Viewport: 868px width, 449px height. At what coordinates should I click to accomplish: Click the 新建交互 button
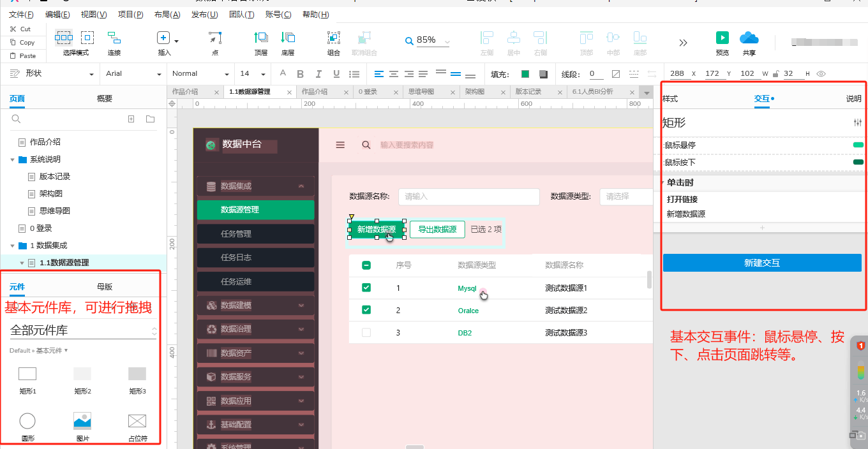pos(762,263)
